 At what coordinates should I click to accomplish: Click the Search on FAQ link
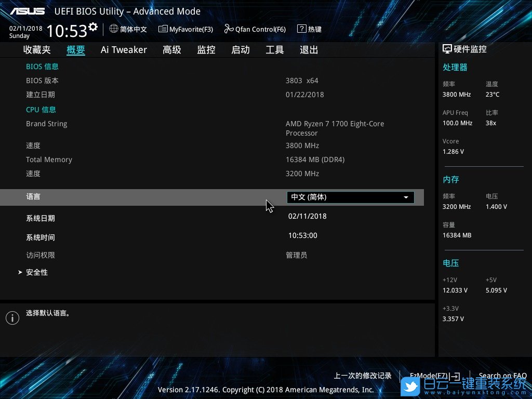click(502, 376)
